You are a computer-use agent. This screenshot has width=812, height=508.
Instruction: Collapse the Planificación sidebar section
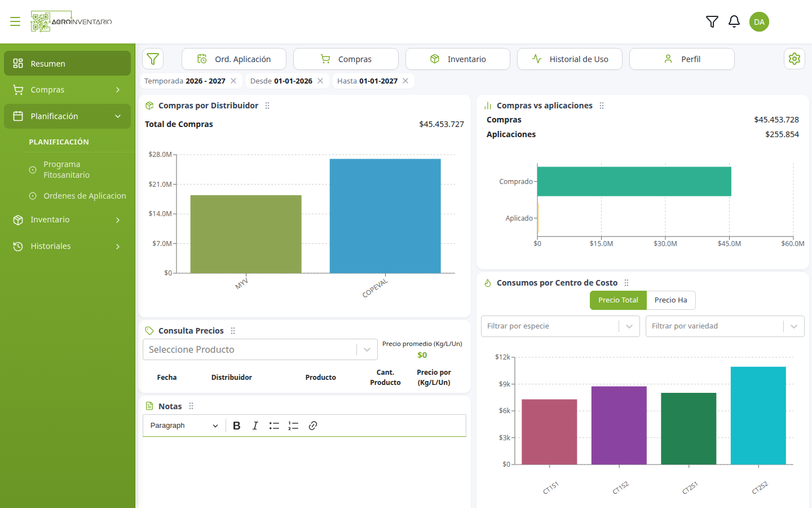click(67, 116)
